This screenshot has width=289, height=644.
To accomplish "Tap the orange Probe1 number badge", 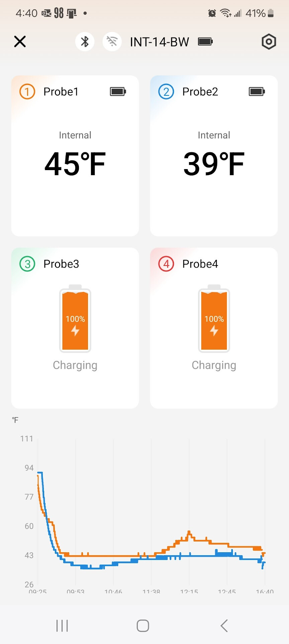I will (27, 91).
